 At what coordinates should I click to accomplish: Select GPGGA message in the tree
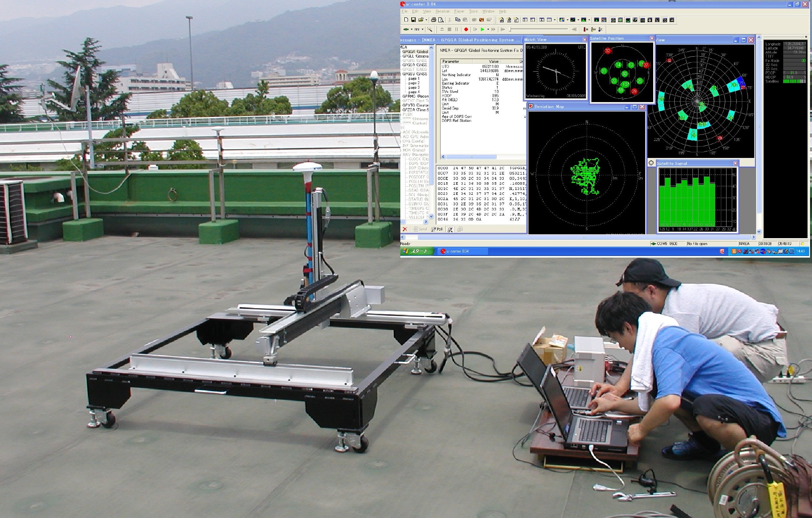tap(415, 51)
